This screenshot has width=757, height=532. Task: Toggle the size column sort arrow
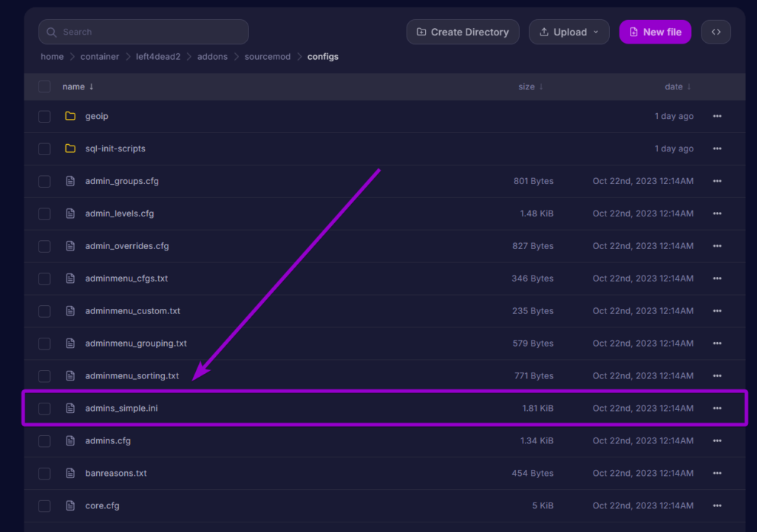[x=541, y=86]
